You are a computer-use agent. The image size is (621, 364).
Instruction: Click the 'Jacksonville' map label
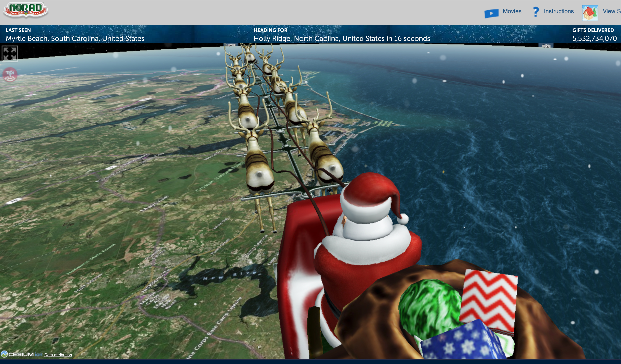155,281
